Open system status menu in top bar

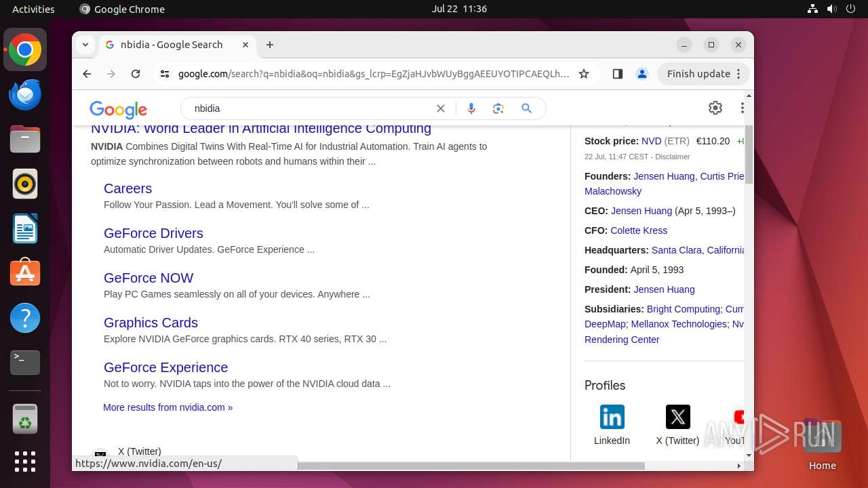(x=831, y=9)
